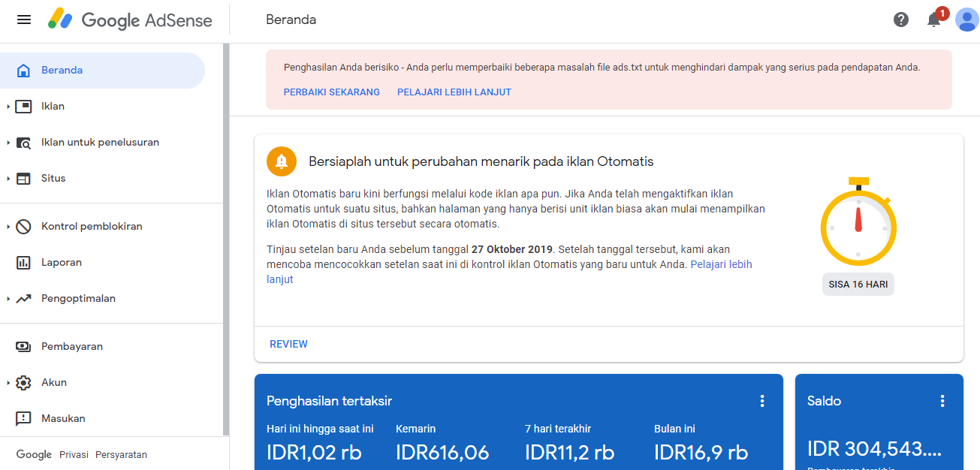Viewport: 980px width, 470px height.
Task: Click the Beranda home icon
Action: tap(23, 71)
